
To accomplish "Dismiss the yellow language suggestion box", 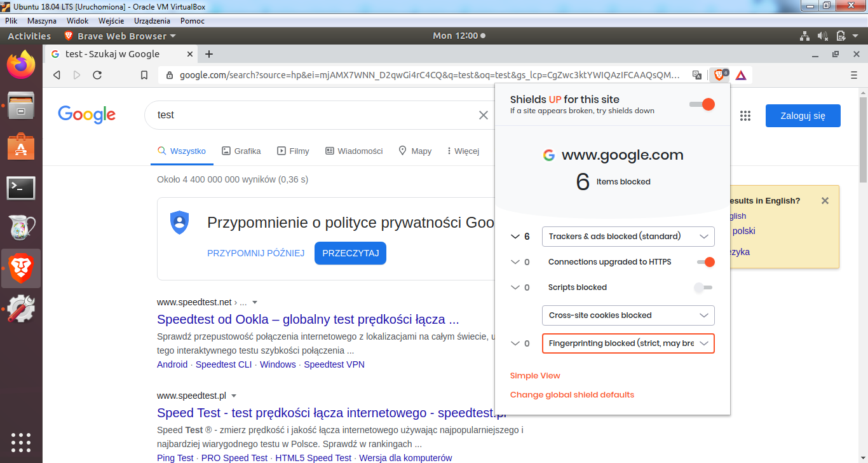I will tap(825, 200).
